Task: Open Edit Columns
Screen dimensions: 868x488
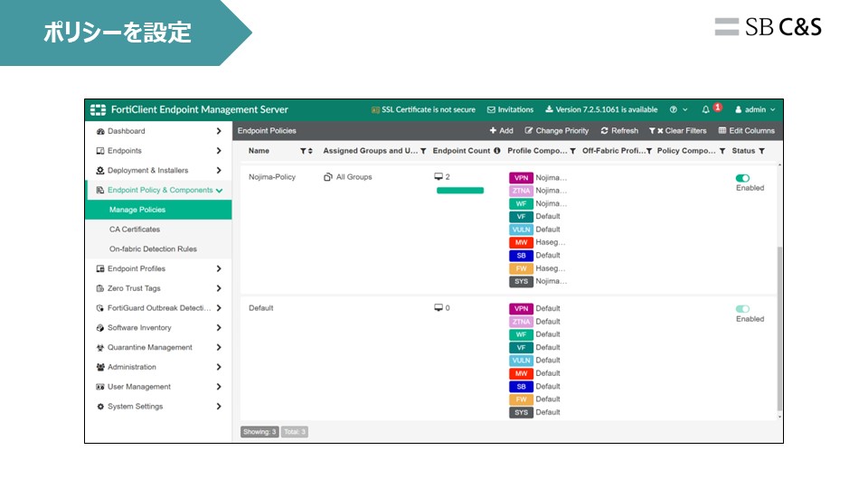Action: (747, 130)
